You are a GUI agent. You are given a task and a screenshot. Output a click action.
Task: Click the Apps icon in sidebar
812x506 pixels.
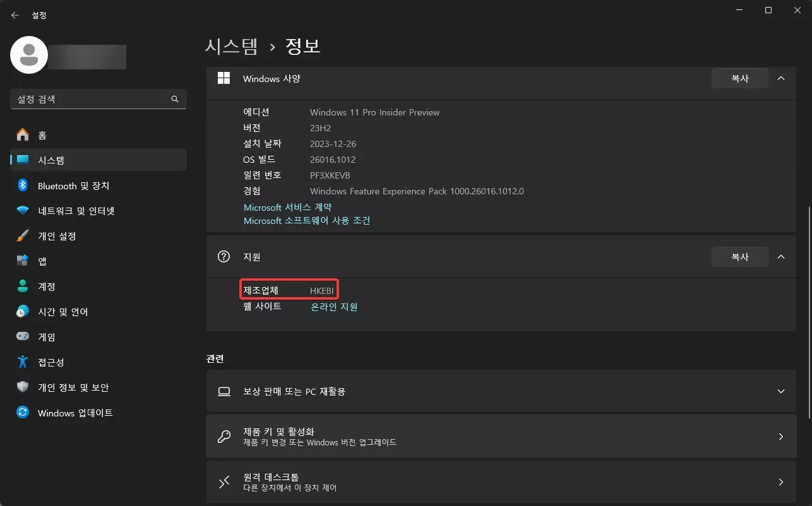[23, 261]
